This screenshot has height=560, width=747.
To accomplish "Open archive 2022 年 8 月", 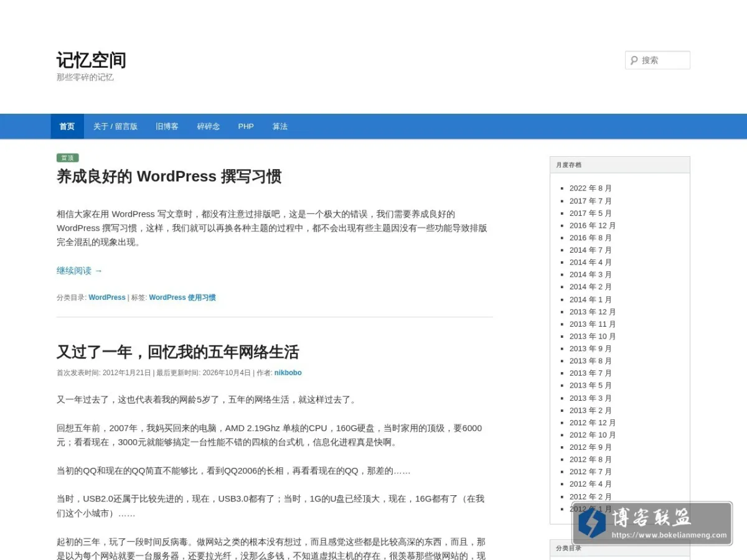I will tap(591, 188).
